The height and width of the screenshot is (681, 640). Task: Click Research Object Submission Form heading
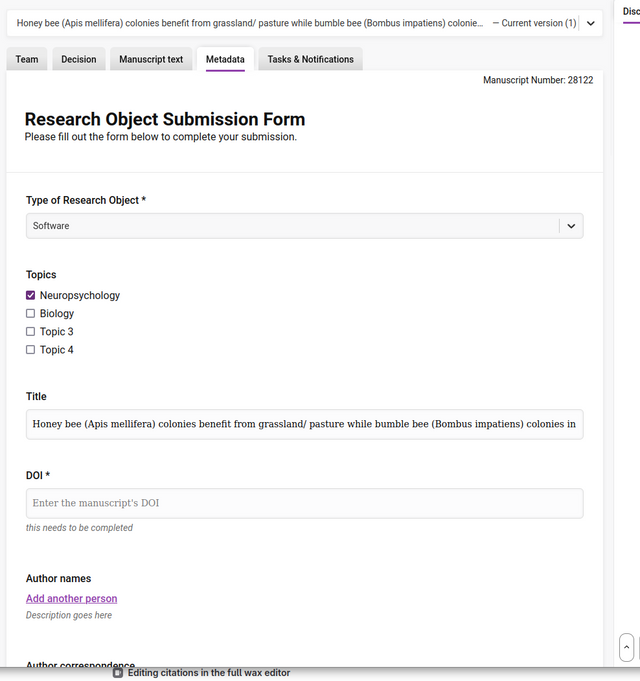[x=165, y=119]
